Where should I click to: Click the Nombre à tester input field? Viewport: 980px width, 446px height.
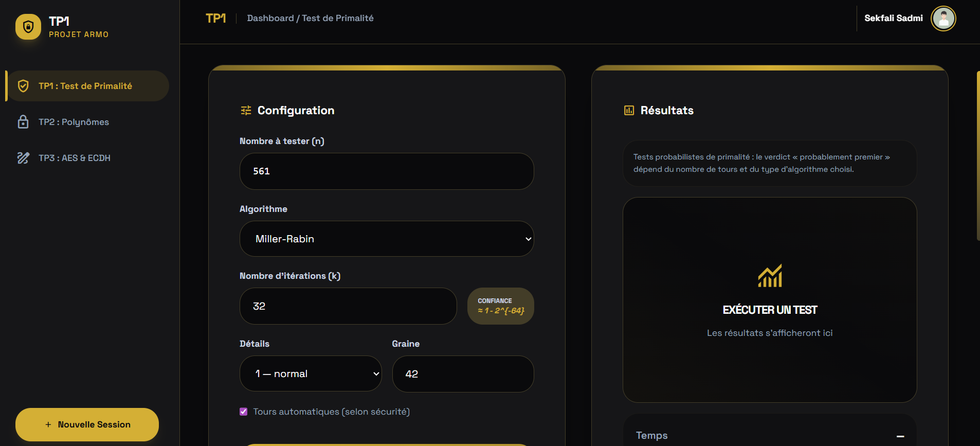387,171
